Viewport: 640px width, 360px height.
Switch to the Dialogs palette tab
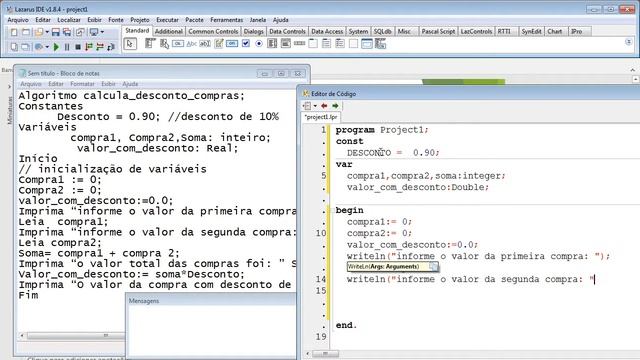pyautogui.click(x=253, y=31)
